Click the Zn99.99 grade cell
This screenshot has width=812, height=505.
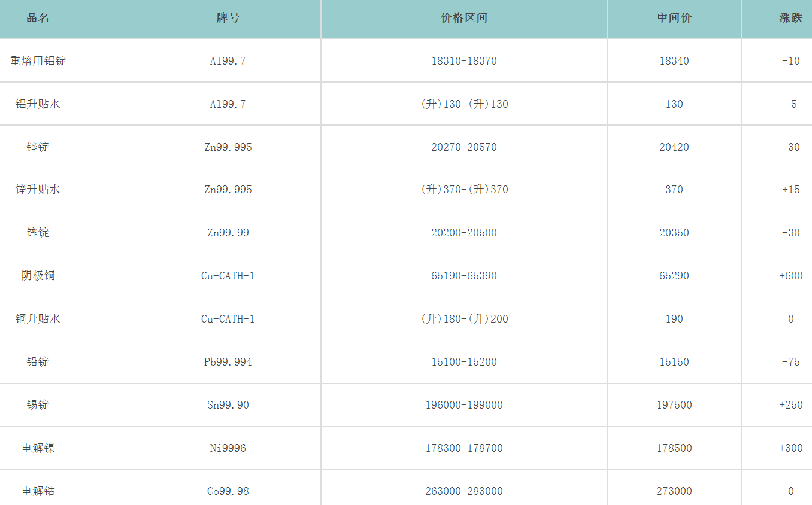tap(228, 233)
